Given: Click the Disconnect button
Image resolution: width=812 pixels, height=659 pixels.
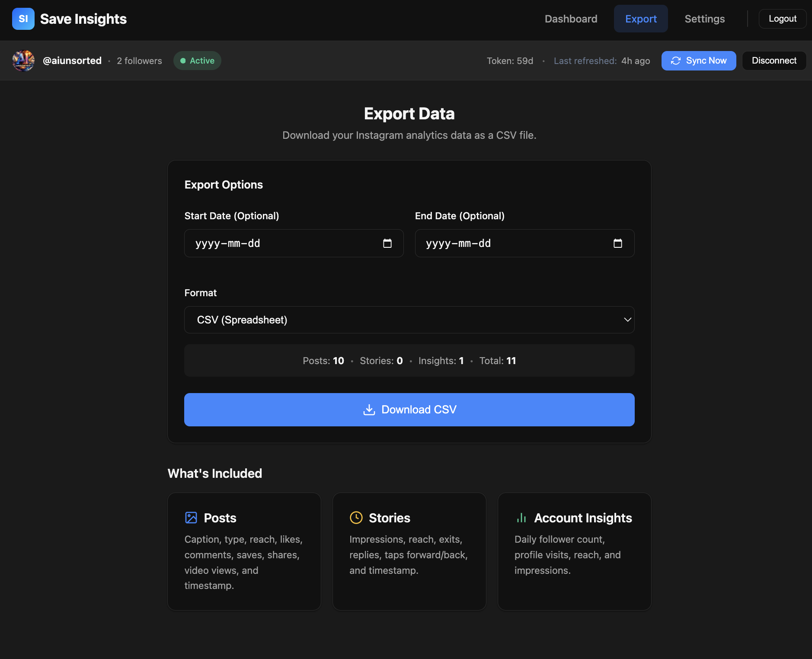Looking at the screenshot, I should point(774,61).
